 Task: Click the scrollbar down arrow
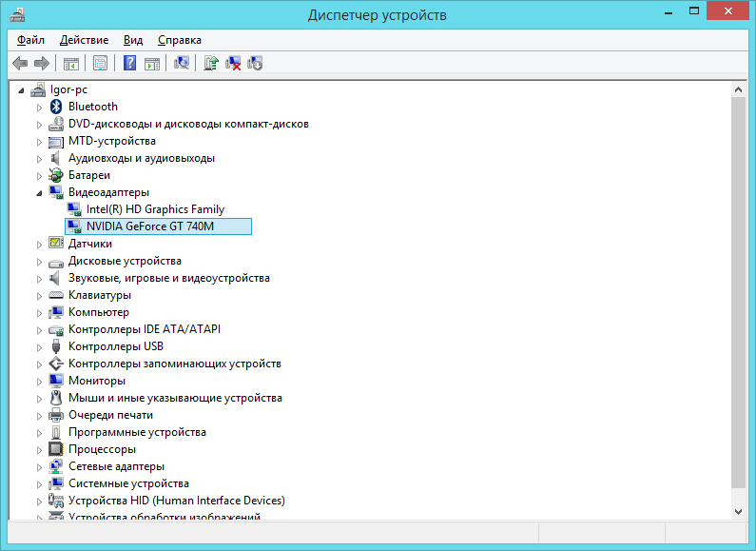[738, 512]
